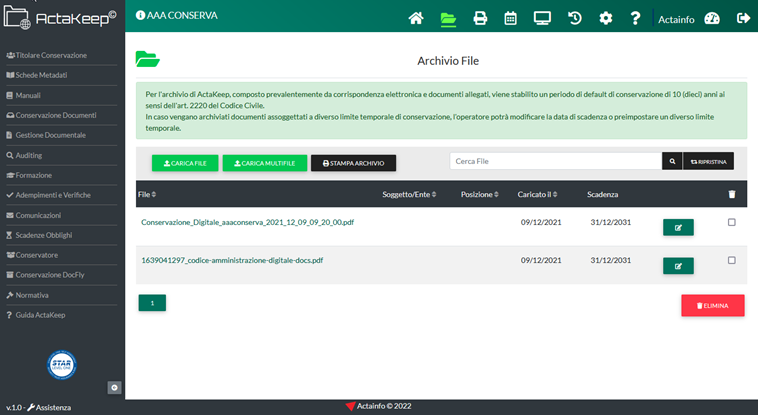The height and width of the screenshot is (415, 758).
Task: Go to the Home icon in top bar
Action: tap(416, 17)
